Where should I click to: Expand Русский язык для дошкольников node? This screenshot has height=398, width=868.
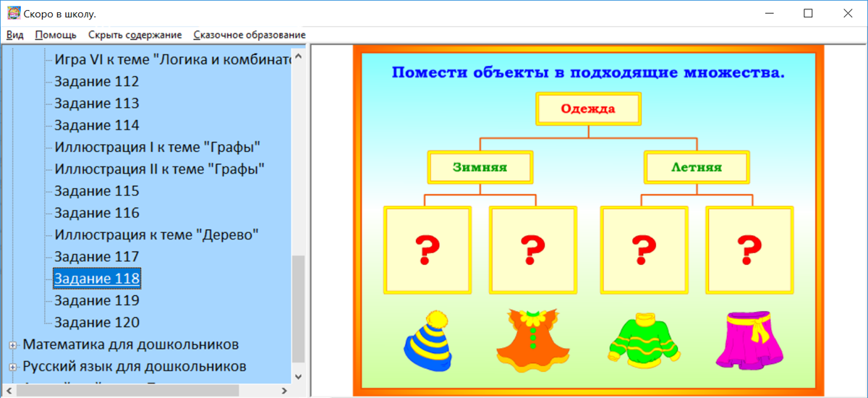pos(12,367)
